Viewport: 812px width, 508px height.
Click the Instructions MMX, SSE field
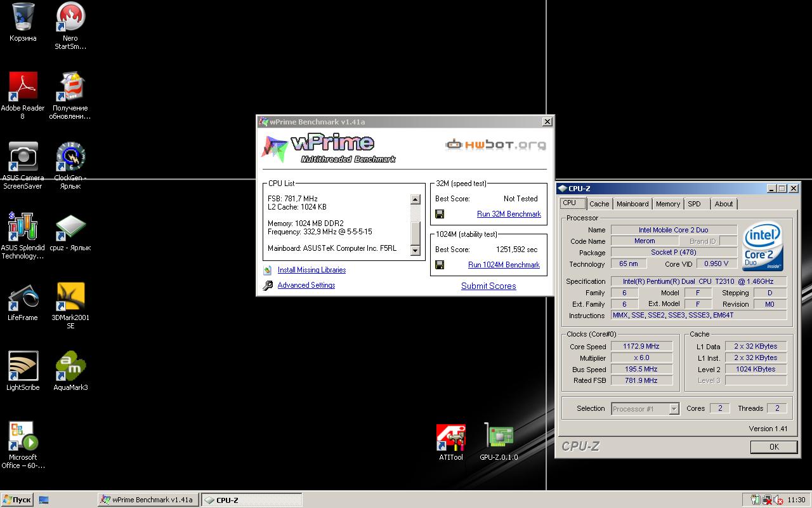click(698, 315)
